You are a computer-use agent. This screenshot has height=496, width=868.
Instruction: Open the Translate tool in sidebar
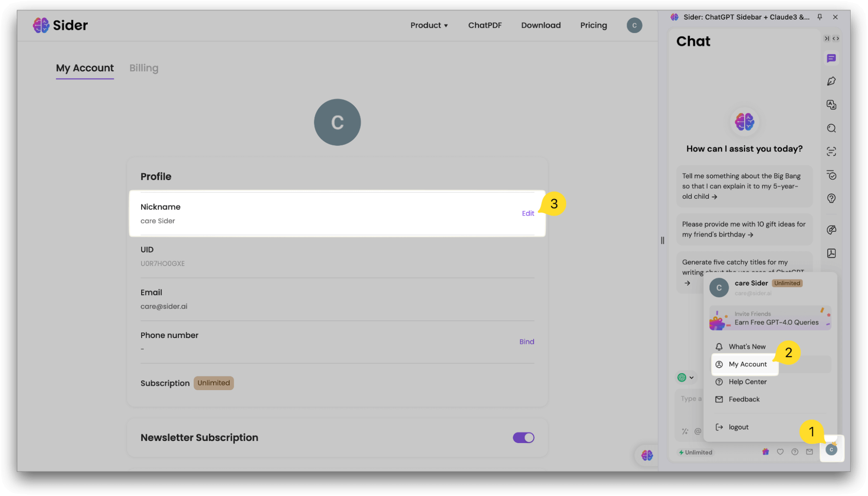[831, 105]
